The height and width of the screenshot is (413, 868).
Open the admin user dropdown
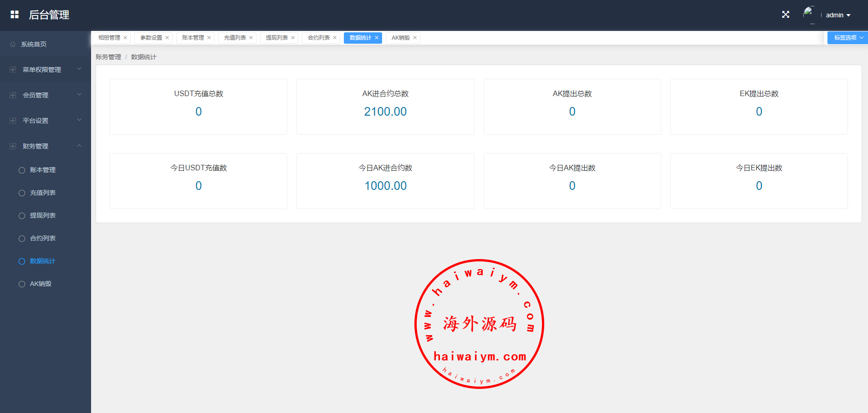[838, 15]
